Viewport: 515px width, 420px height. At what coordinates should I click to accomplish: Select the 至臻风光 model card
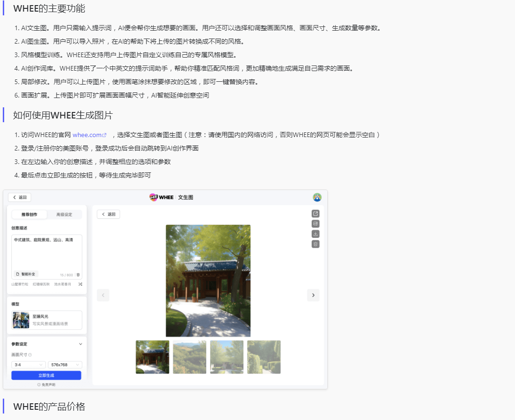click(x=46, y=320)
